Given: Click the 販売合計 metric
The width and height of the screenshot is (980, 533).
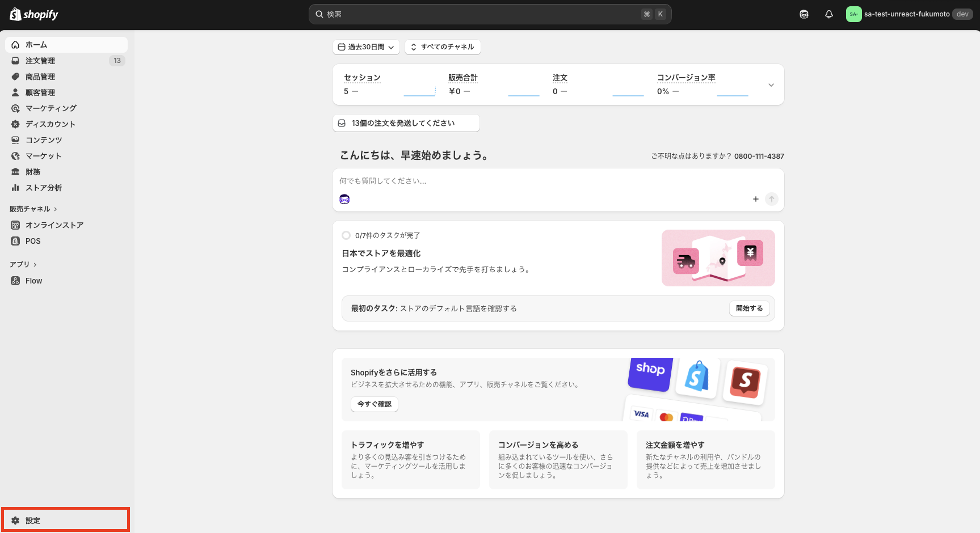Looking at the screenshot, I should click(463, 78).
